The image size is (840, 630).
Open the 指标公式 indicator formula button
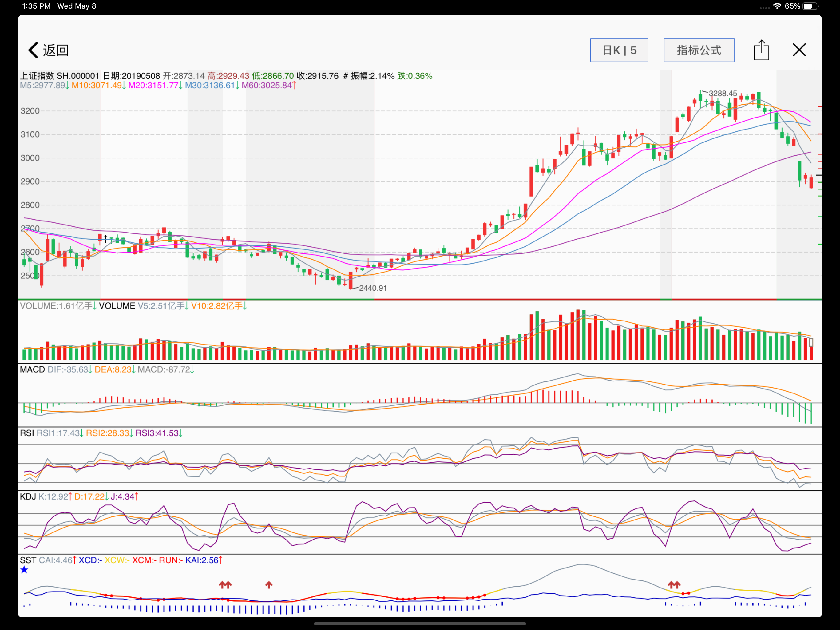pyautogui.click(x=699, y=50)
